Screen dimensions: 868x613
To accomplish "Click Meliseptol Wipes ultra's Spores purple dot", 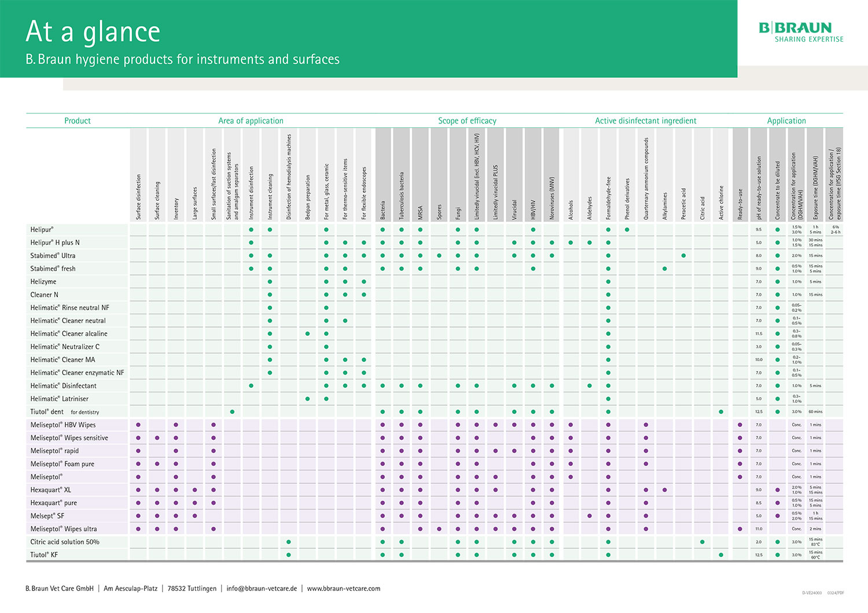I will 439,529.
